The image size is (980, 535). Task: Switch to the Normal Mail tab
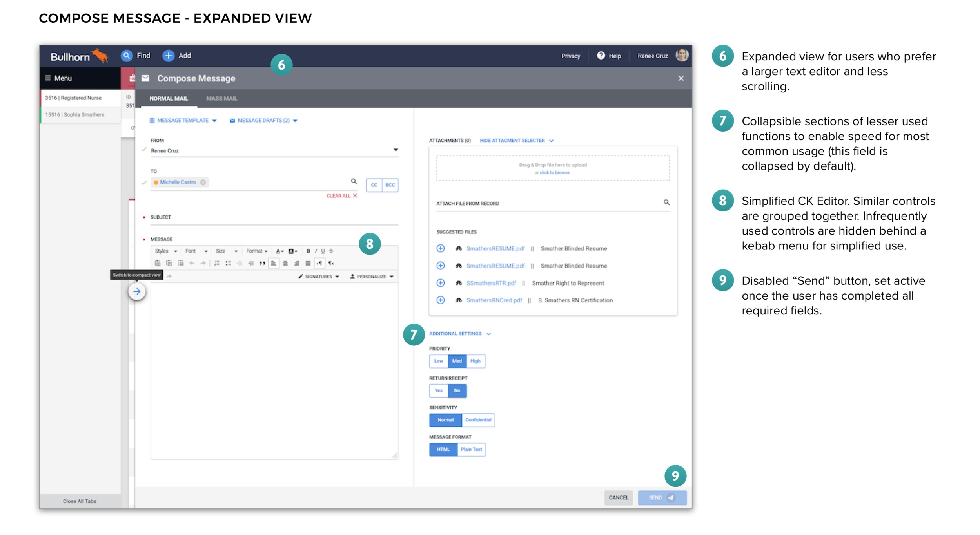click(x=169, y=99)
